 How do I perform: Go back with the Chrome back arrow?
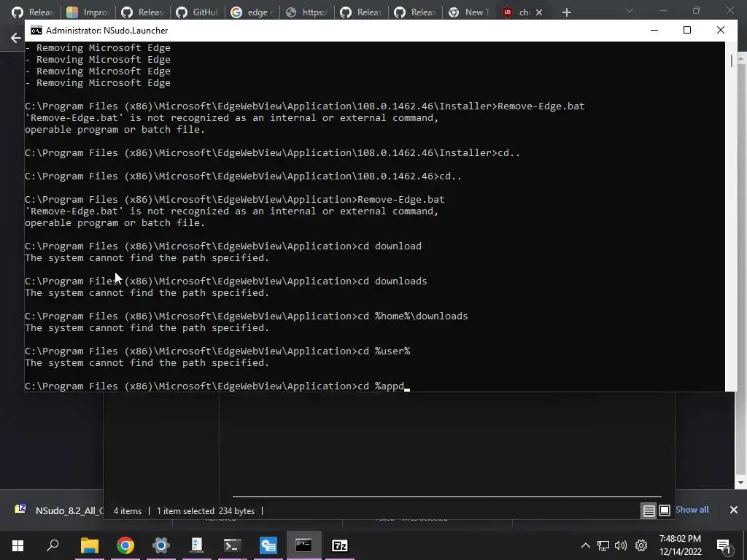point(16,38)
